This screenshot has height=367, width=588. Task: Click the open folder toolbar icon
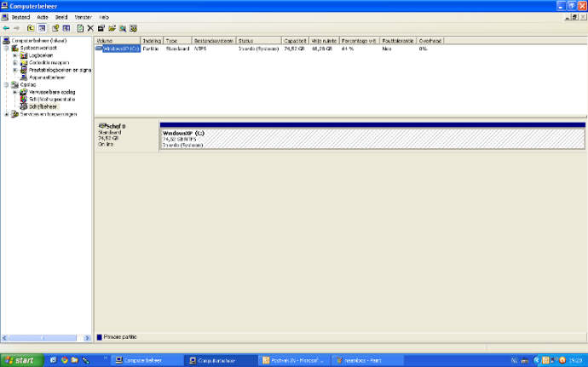coord(112,28)
